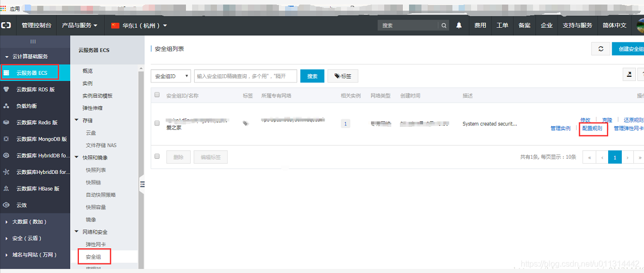This screenshot has height=273, width=644.
Task: Click the 还原规则 link
Action: 633,120
